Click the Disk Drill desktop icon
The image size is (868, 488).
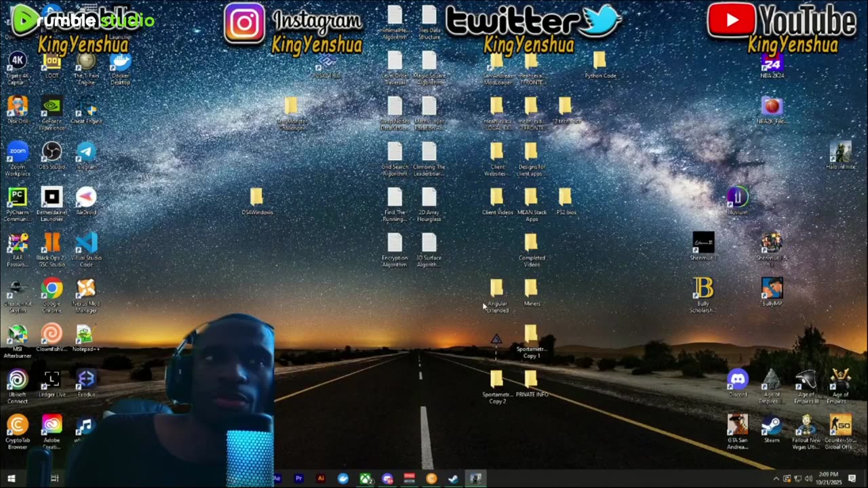pos(18,110)
